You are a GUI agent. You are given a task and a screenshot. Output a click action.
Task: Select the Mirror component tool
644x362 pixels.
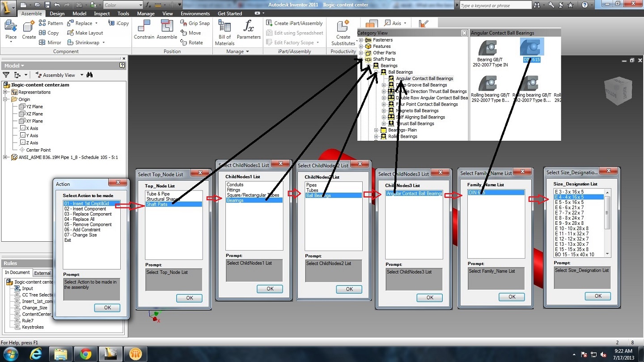pyautogui.click(x=50, y=42)
